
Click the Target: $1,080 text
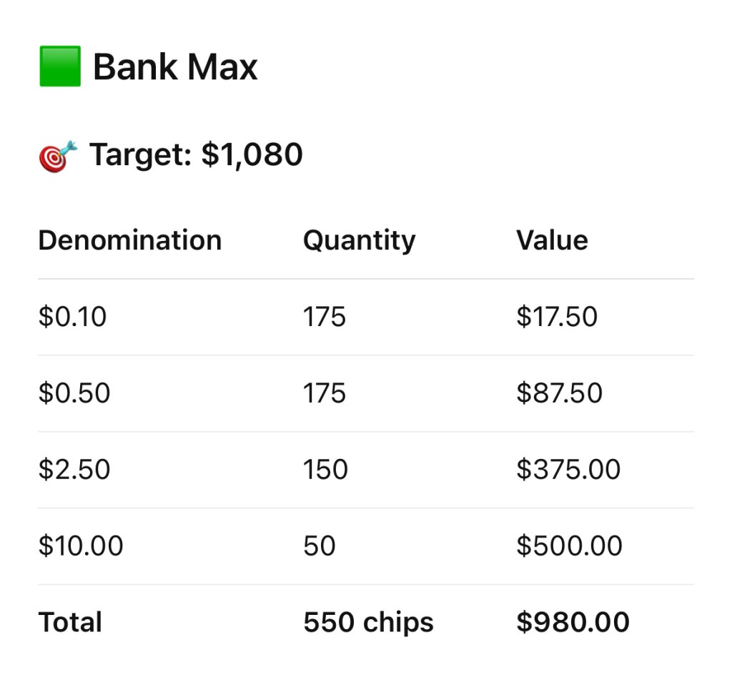tap(196, 155)
